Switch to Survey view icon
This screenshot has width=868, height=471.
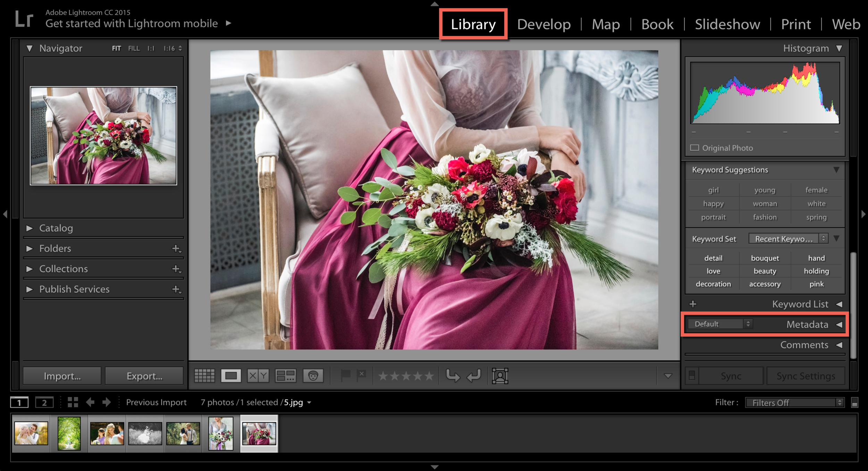(x=285, y=376)
